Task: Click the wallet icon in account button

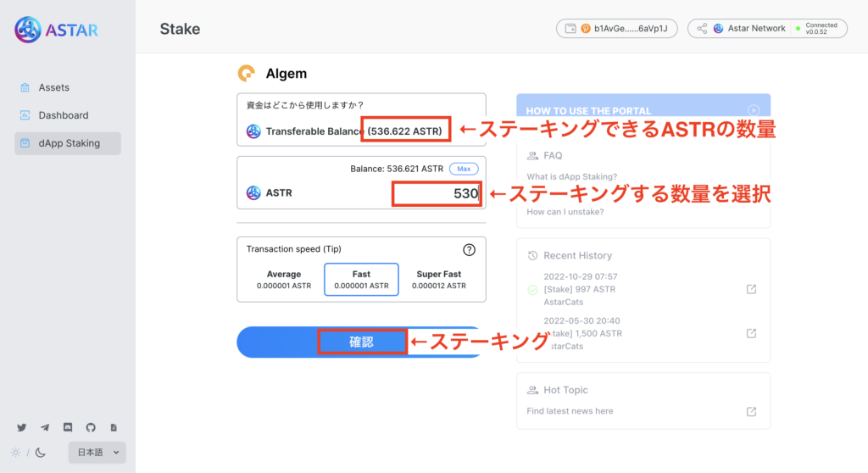Action: tap(570, 28)
